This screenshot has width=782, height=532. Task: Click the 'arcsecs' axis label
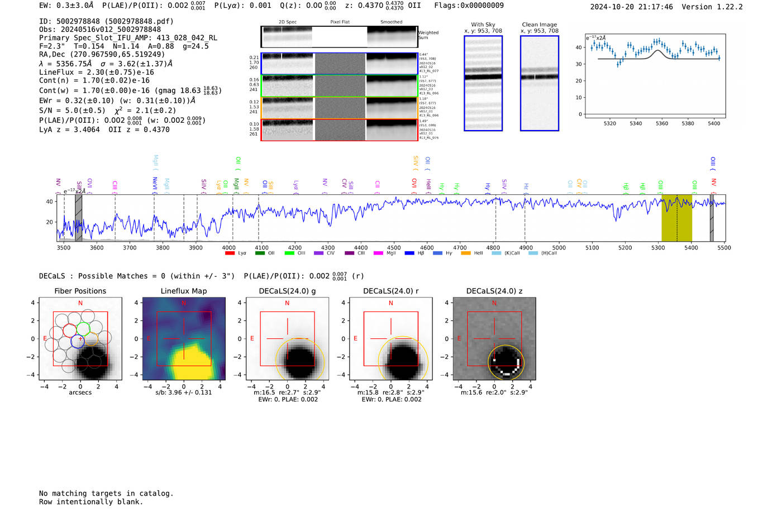tap(80, 392)
